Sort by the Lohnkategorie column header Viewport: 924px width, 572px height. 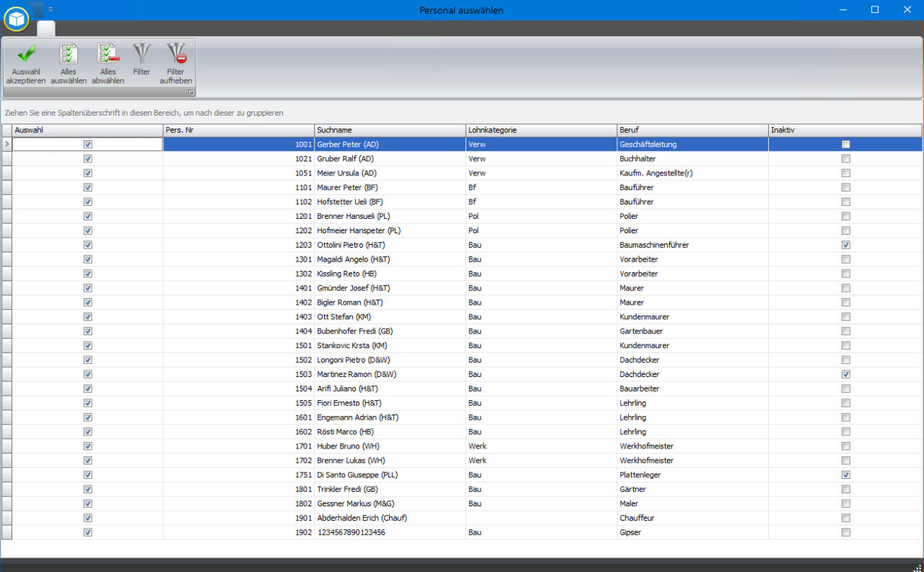[540, 130]
